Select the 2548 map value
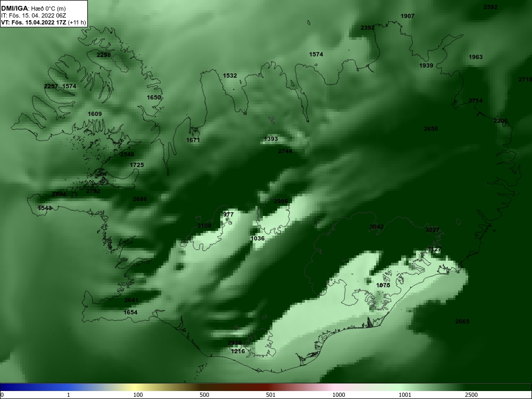532x399 pixels. [x=127, y=154]
